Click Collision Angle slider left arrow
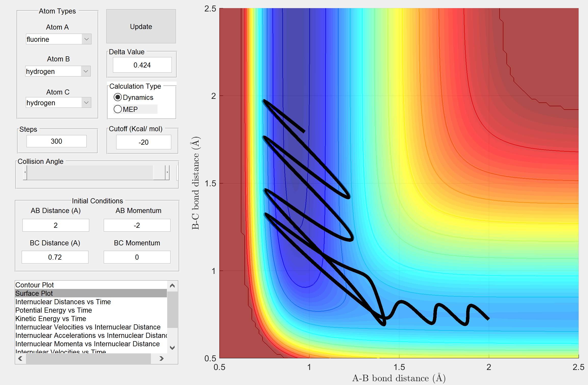The image size is (588, 385). 25,172
